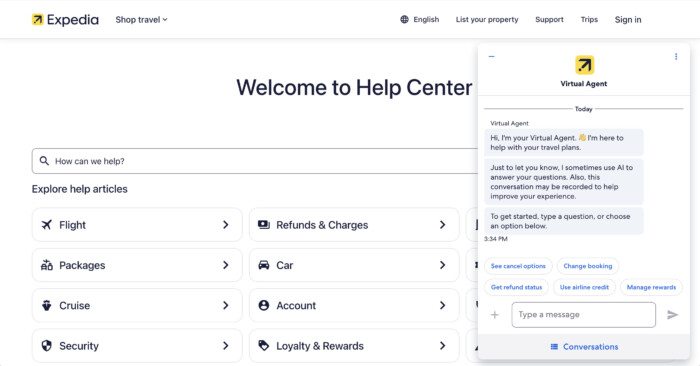700x366 pixels.
Task: Open Virtual Agent three-dot options menu
Action: [x=676, y=57]
